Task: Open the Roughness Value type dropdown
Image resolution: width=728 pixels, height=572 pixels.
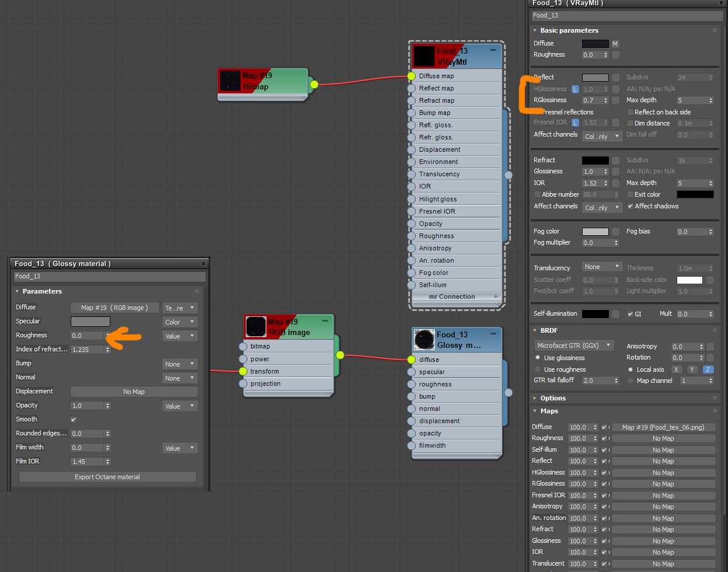Action: tap(180, 336)
